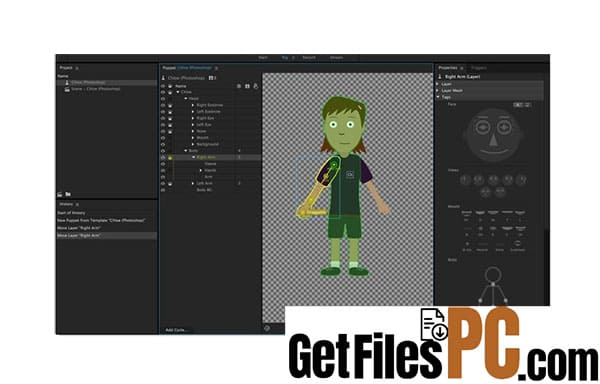Select the highlighted last Move Layer history entry
Screen dimensions: 600x384
106,236
